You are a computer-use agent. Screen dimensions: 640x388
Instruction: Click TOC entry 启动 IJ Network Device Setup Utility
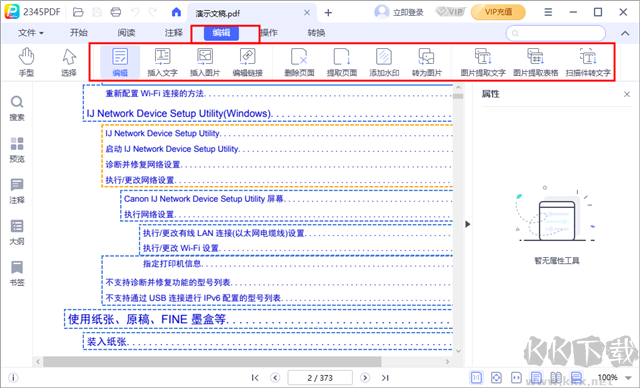[x=172, y=149]
